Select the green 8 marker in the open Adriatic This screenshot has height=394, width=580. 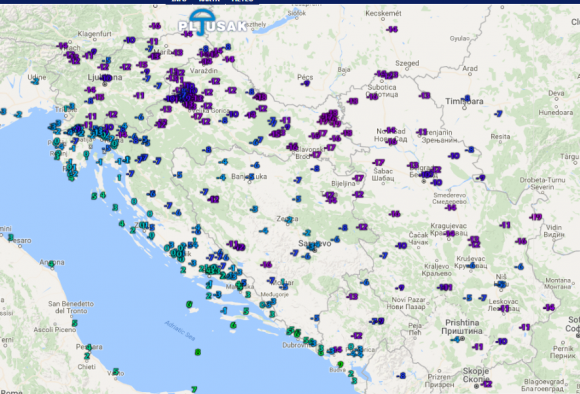click(198, 352)
